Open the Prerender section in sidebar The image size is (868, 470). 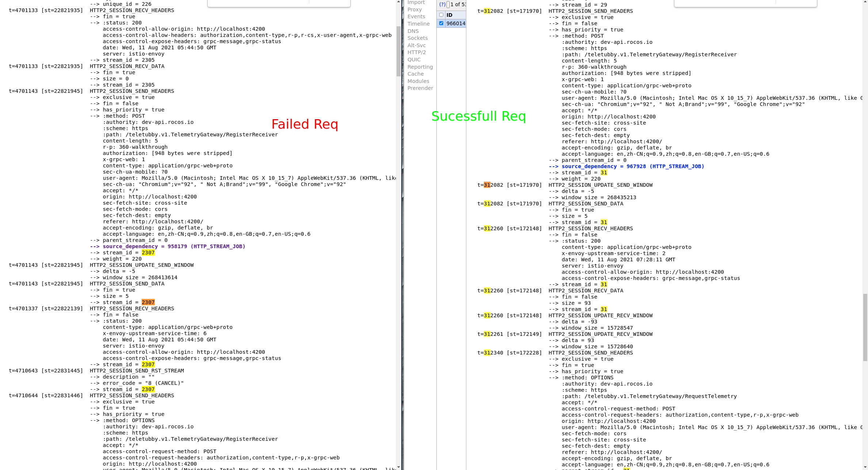420,88
